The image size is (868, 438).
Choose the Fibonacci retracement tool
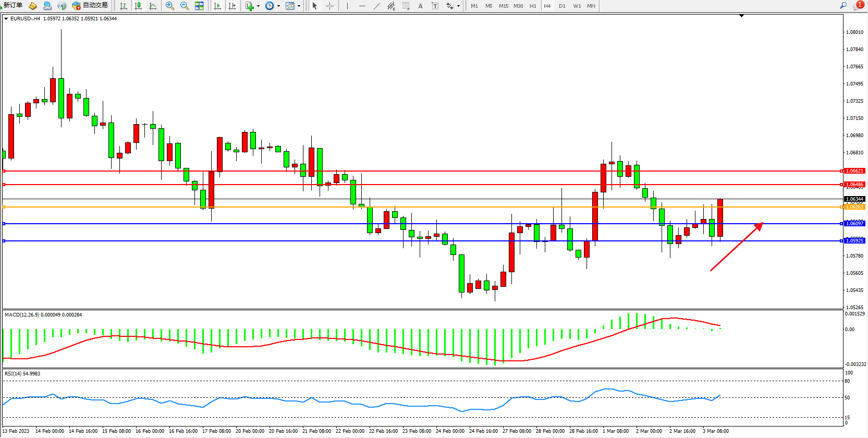point(406,6)
